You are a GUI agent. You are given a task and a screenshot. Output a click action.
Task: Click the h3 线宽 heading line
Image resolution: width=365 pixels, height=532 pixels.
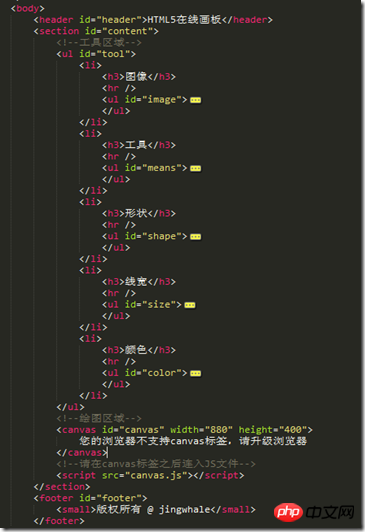click(139, 282)
